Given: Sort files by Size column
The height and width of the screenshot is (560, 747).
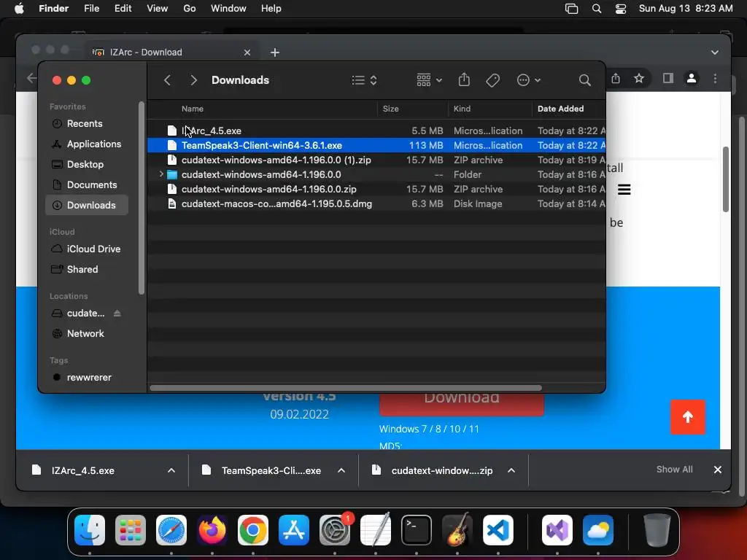Looking at the screenshot, I should tap(391, 109).
